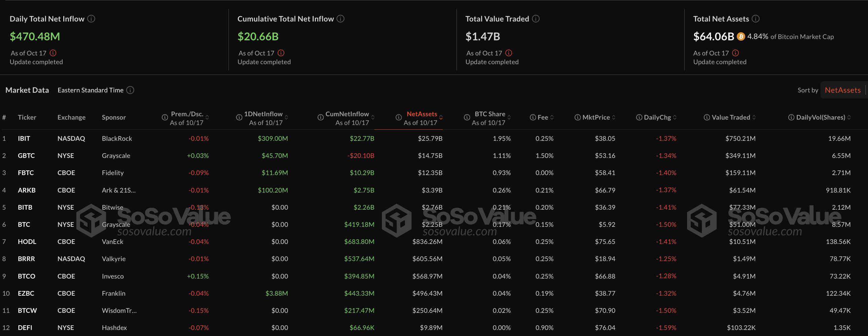Open the GBTC ticker row

(434, 156)
